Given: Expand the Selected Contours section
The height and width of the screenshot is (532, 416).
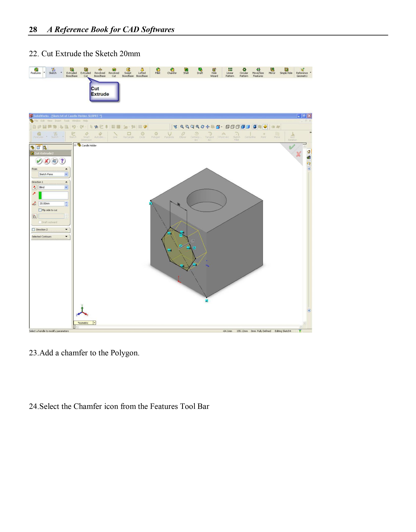Looking at the screenshot, I should [66, 236].
